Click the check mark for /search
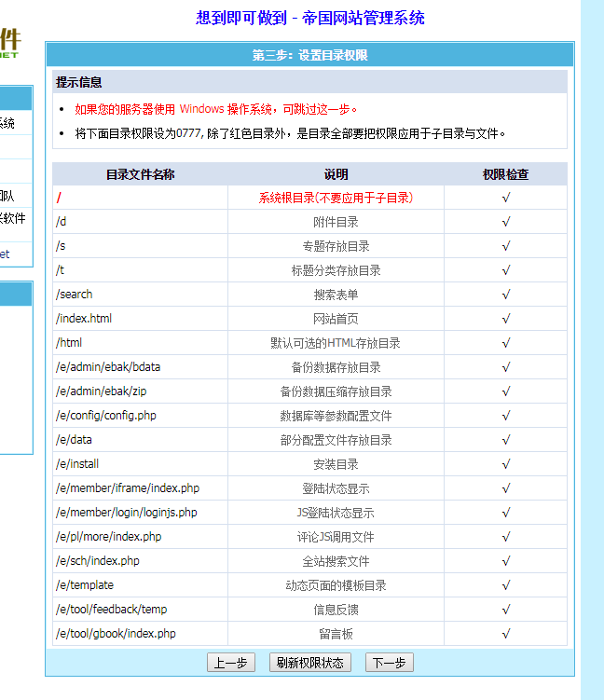 [x=505, y=295]
